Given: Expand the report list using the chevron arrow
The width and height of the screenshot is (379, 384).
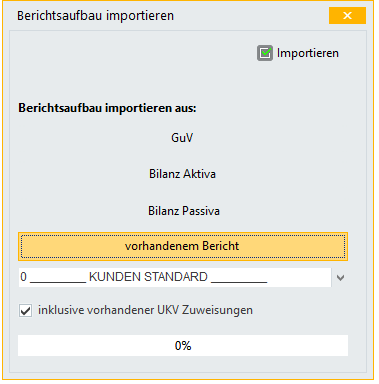Looking at the screenshot, I should (340, 278).
